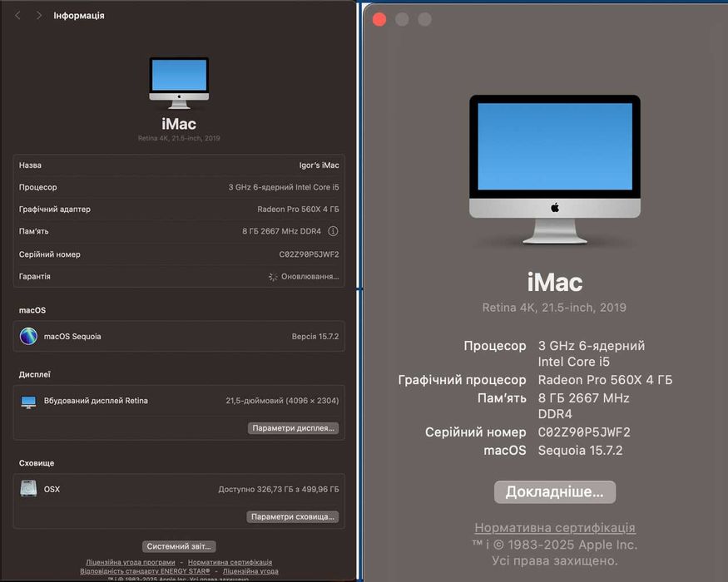The height and width of the screenshot is (582, 728).
Task: Click the macOS Sequoia logo icon
Action: pyautogui.click(x=28, y=336)
